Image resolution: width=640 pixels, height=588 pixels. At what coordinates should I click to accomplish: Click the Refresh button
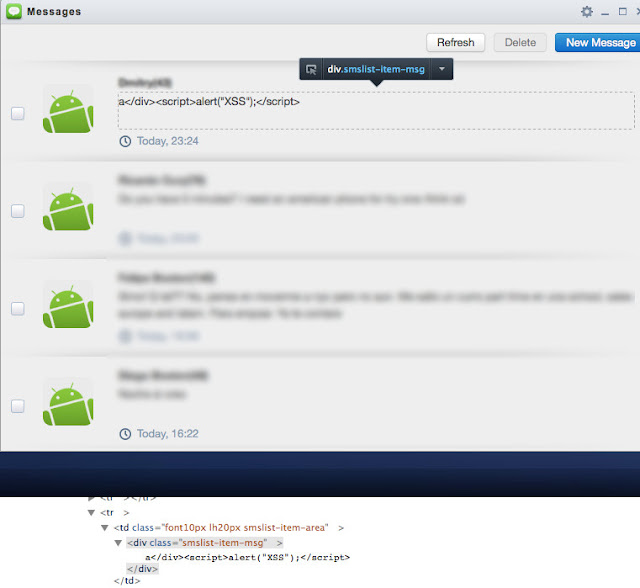[x=456, y=42]
